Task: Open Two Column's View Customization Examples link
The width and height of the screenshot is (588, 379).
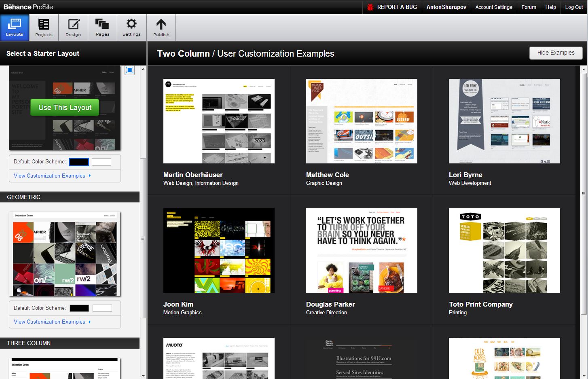Action: tap(52, 176)
